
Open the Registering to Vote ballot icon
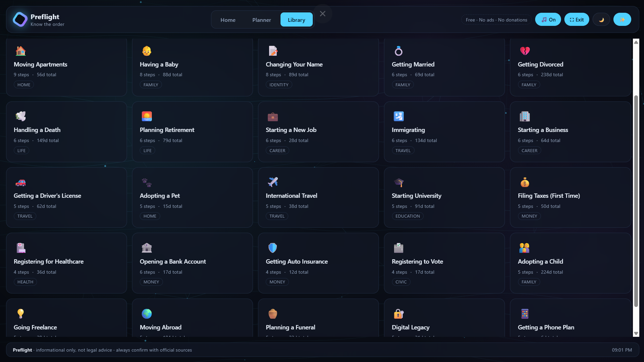[398, 248]
